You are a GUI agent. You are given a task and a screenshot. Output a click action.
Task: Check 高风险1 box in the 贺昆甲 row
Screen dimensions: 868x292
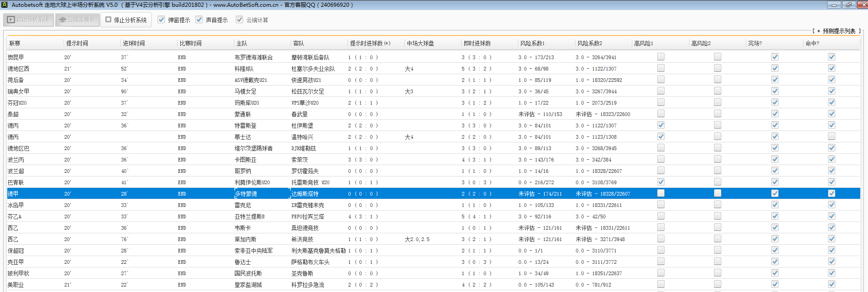661,57
